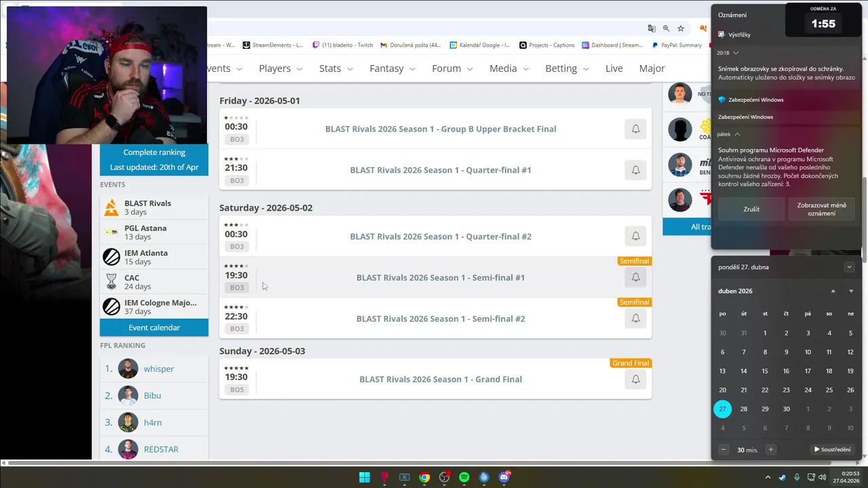Image resolution: width=868 pixels, height=488 pixels.
Task: Show hidden system tray icons
Action: (x=768, y=477)
